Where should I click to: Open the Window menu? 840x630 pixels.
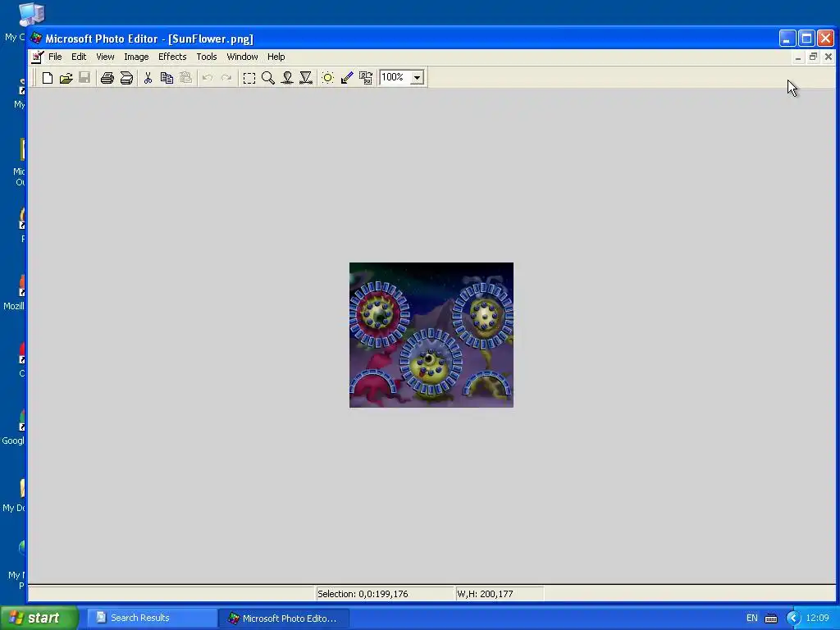[x=242, y=57]
